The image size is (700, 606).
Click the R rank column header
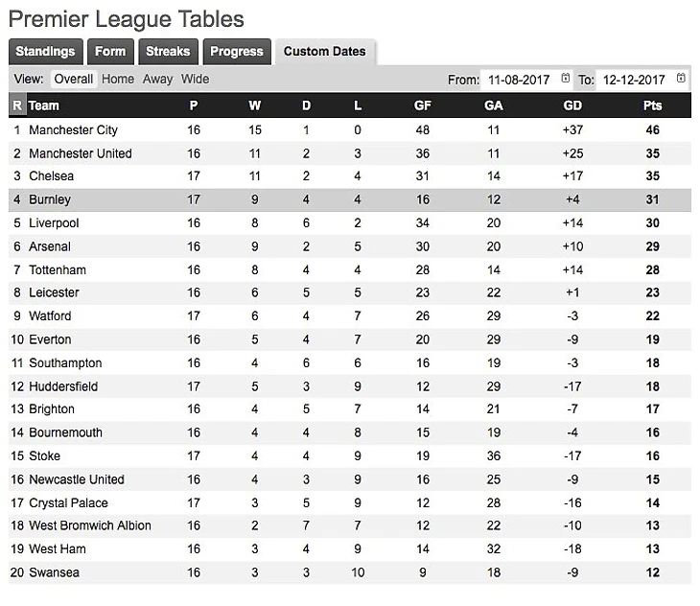point(17,105)
